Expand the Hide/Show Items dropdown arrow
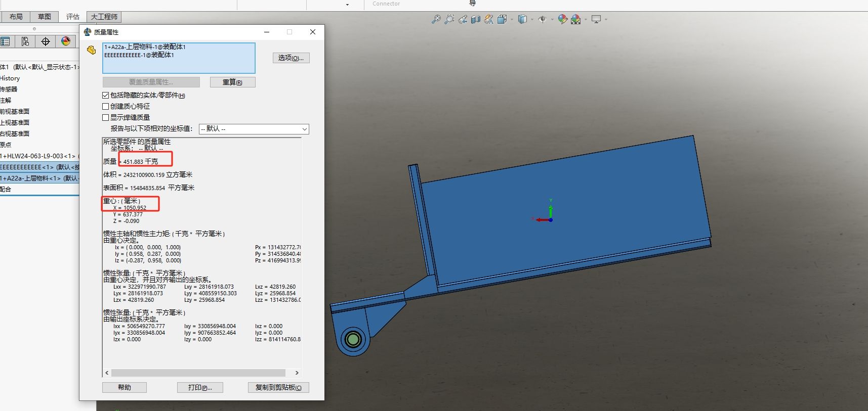 click(552, 20)
